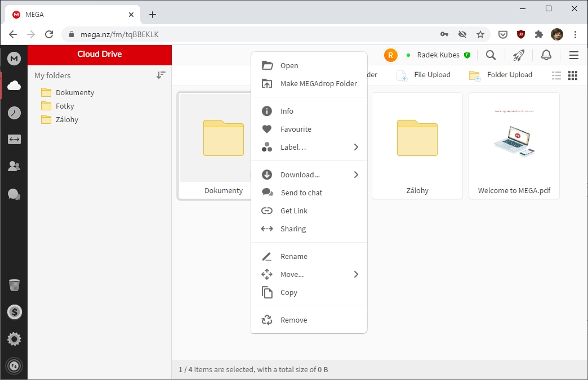Image resolution: width=588 pixels, height=380 pixels.
Task: Choose Make MEGAdrop Folder
Action: [309, 83]
